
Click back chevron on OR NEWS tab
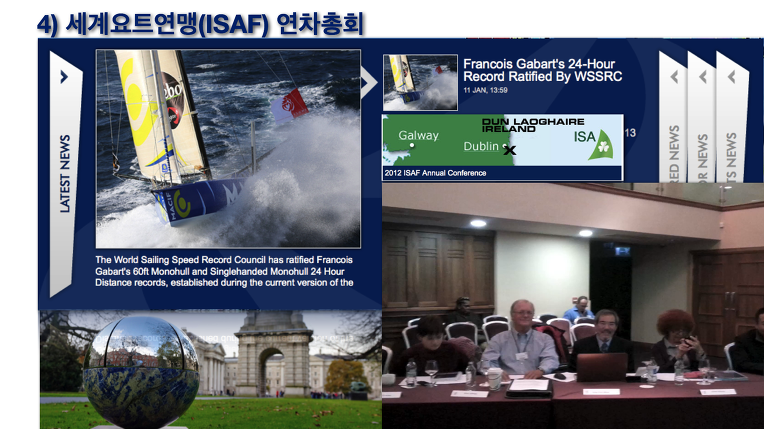(x=703, y=77)
